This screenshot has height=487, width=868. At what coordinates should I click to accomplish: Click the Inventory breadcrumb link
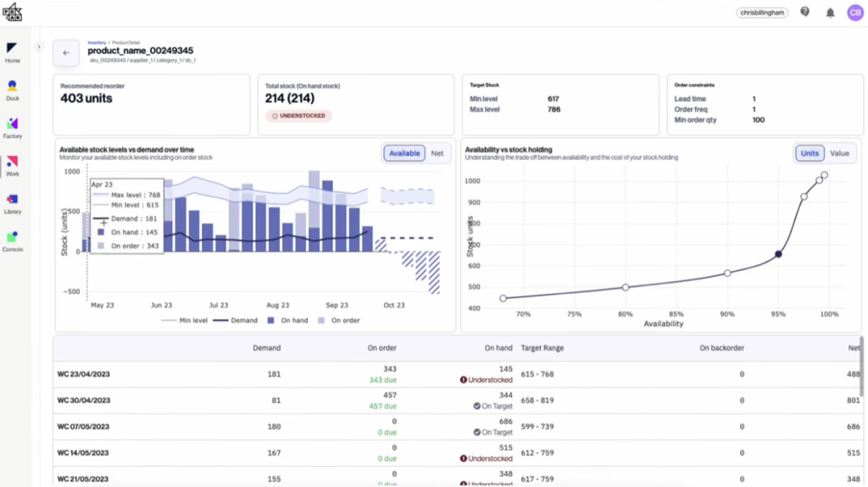[x=97, y=42]
